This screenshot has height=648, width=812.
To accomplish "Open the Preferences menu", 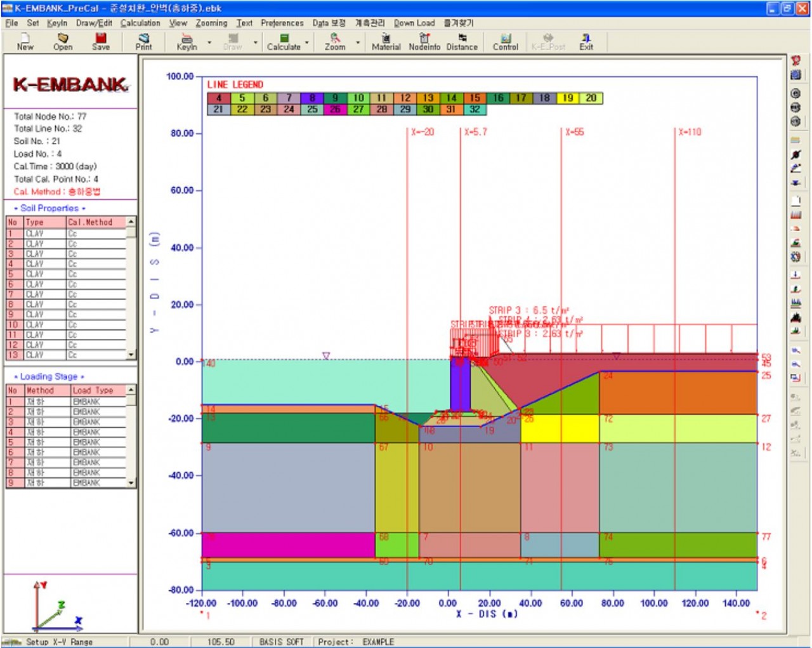I will click(x=282, y=23).
